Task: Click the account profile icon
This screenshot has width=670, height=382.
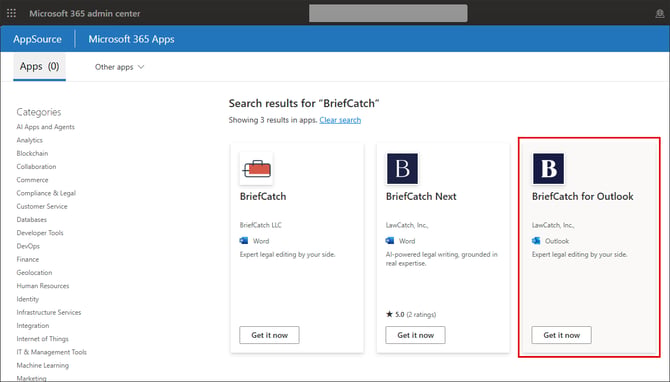Action: [x=660, y=14]
